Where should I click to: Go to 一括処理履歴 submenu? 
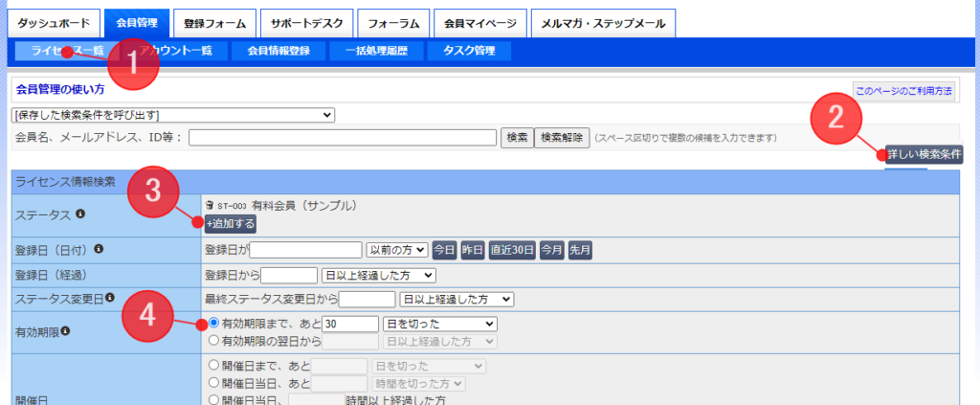tap(377, 52)
